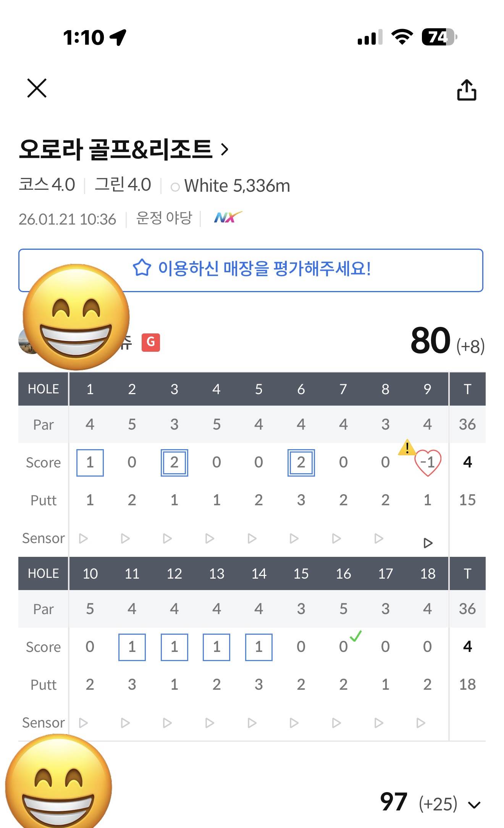The height and width of the screenshot is (828, 504).
Task: Play the sensor replay for hole 13
Action: 210,723
